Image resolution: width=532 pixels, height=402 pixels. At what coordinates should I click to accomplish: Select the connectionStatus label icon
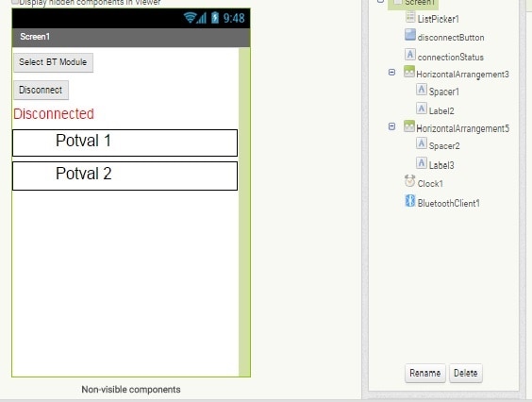click(x=410, y=55)
